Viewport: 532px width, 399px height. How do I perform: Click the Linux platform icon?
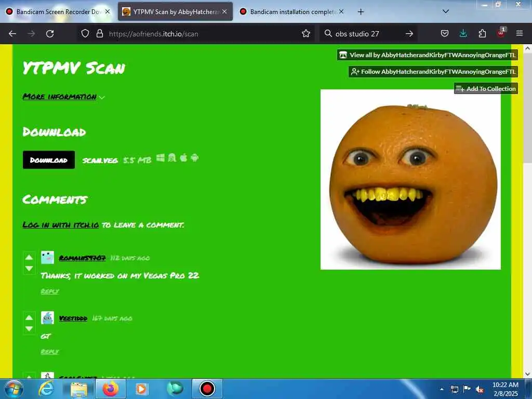pyautogui.click(x=172, y=158)
